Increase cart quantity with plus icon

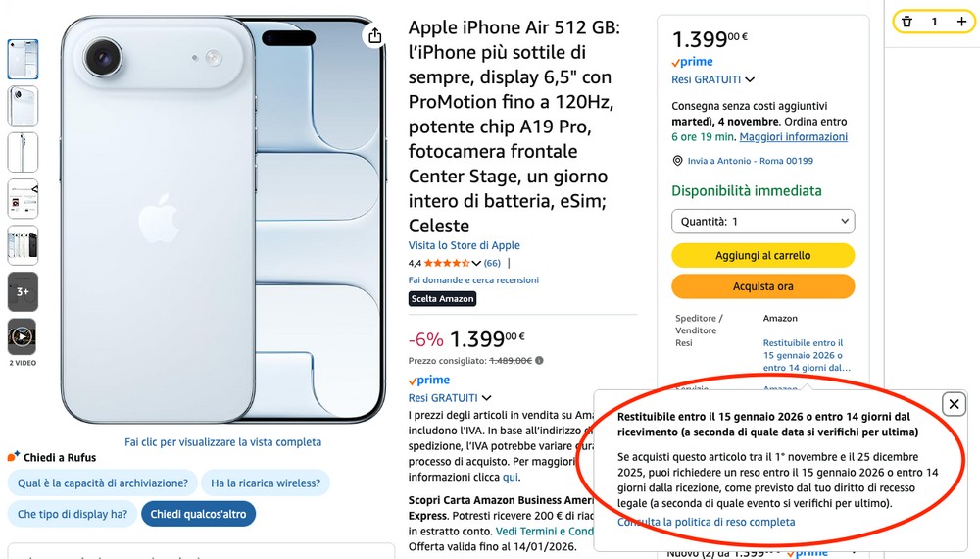[x=961, y=22]
